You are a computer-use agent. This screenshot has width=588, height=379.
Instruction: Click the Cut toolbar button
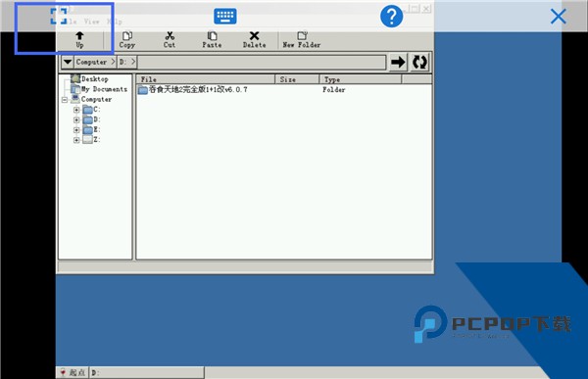pos(170,40)
